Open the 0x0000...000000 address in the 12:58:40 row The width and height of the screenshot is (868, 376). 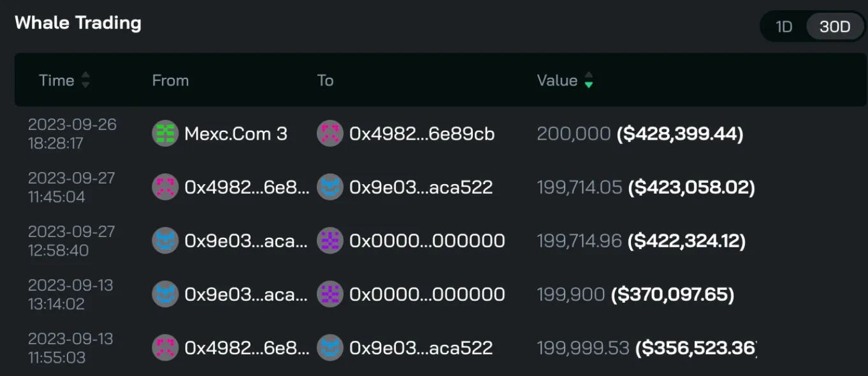[x=427, y=241]
